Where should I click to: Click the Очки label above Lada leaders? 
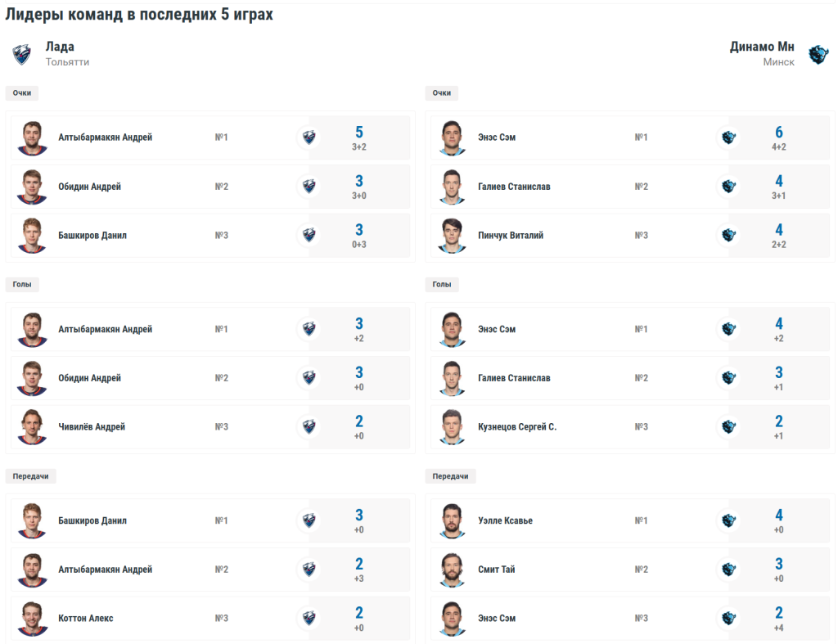[x=22, y=93]
